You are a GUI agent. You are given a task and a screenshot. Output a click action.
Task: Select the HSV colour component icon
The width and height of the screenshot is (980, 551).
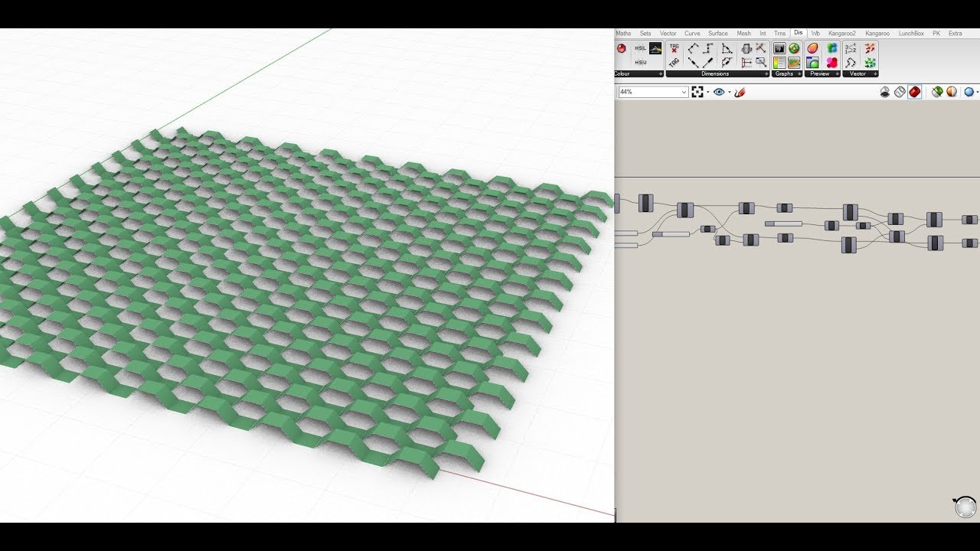click(x=640, y=62)
